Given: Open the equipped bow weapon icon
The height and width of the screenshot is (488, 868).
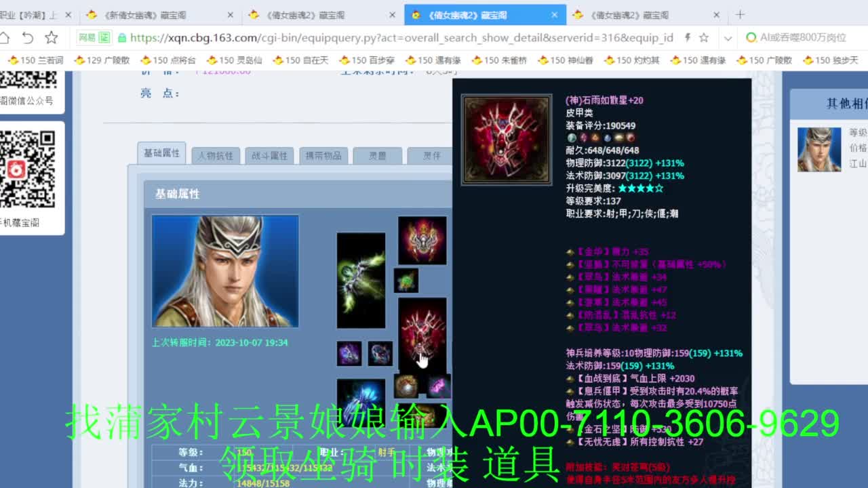Looking at the screenshot, I should (x=361, y=281).
